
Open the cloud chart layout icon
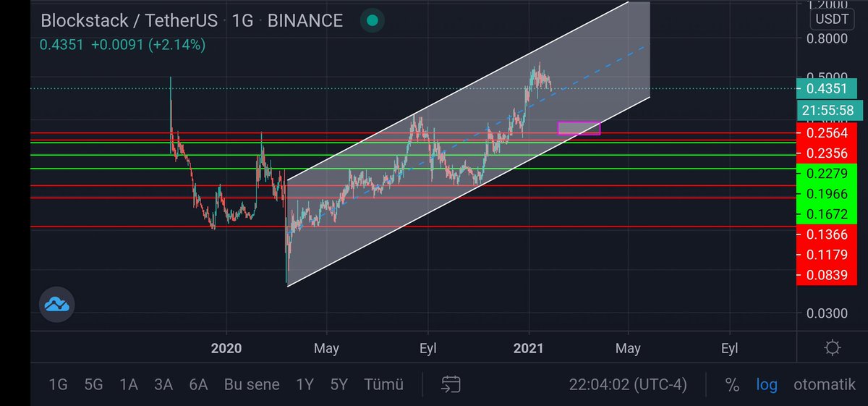(x=56, y=305)
